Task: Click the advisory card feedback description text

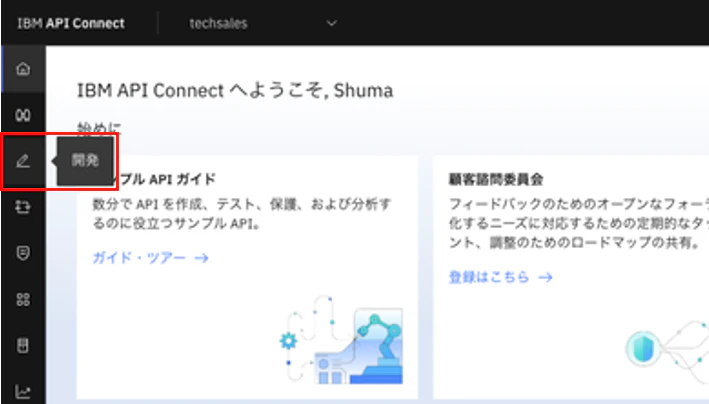Action: point(578,223)
